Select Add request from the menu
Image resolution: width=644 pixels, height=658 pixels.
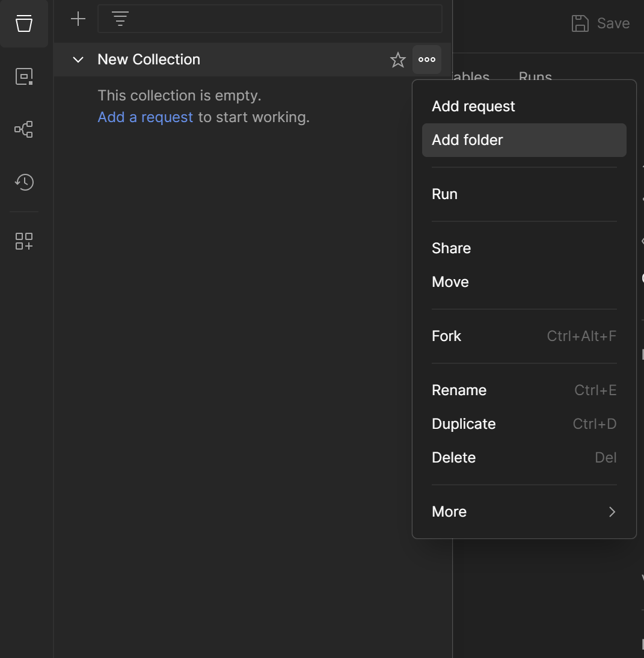pos(473,106)
